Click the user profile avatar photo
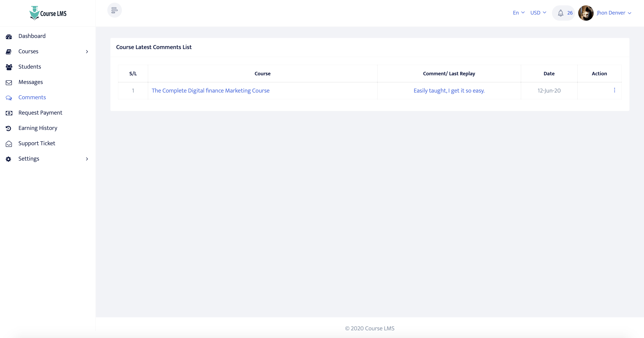The height and width of the screenshot is (338, 644). (586, 13)
